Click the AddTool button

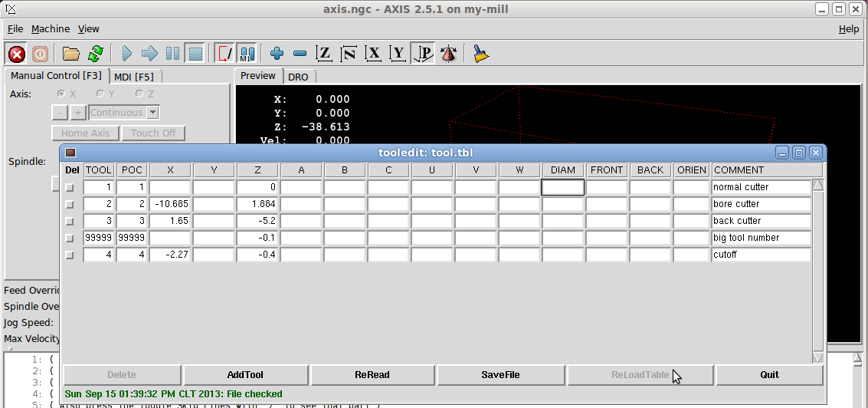245,375
